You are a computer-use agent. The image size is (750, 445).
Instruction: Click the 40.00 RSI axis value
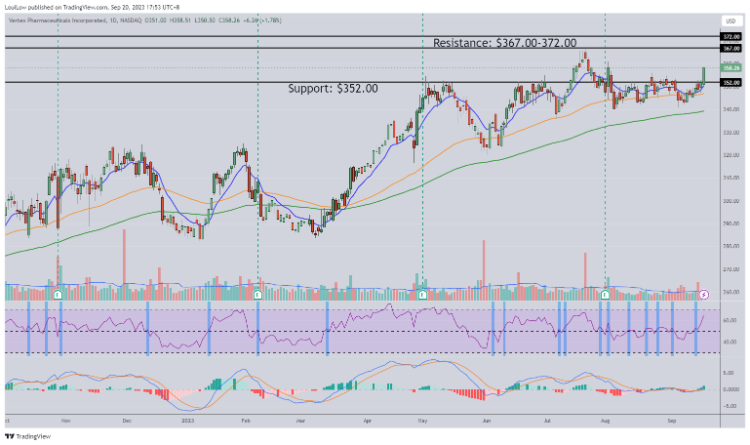click(730, 342)
